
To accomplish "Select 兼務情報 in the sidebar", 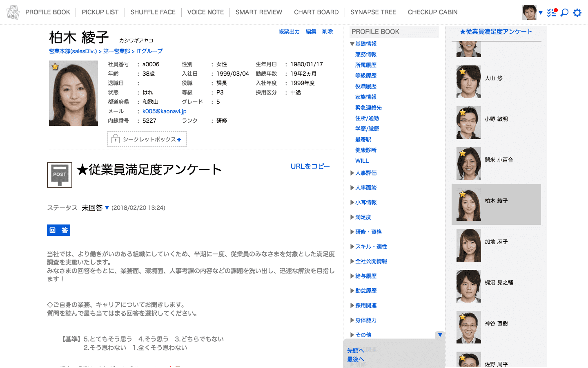I will (366, 54).
